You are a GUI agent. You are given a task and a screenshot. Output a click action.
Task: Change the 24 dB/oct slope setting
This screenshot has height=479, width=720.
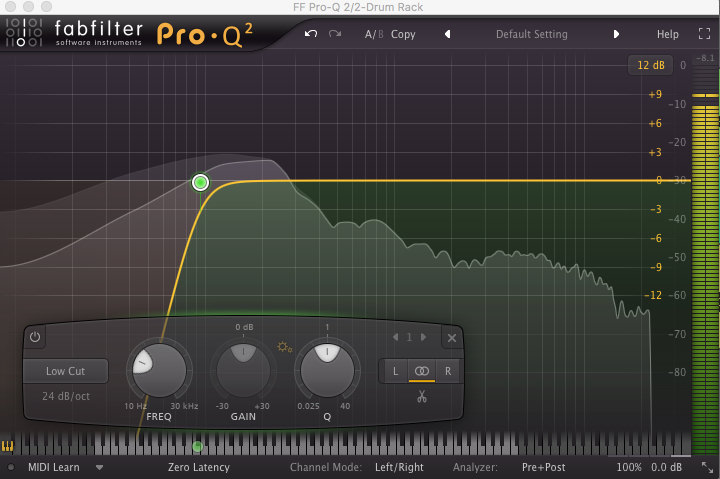pyautogui.click(x=66, y=396)
